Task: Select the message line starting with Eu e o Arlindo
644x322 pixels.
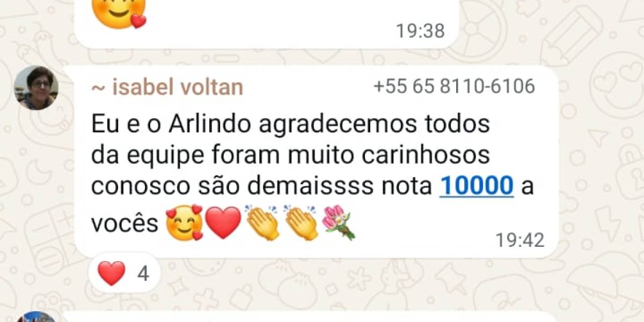Action: click(290, 125)
